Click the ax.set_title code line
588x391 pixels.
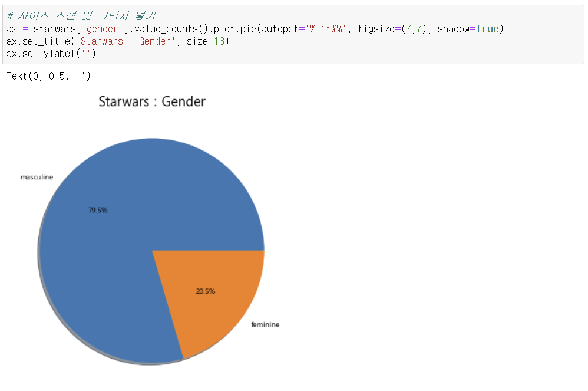[118, 41]
